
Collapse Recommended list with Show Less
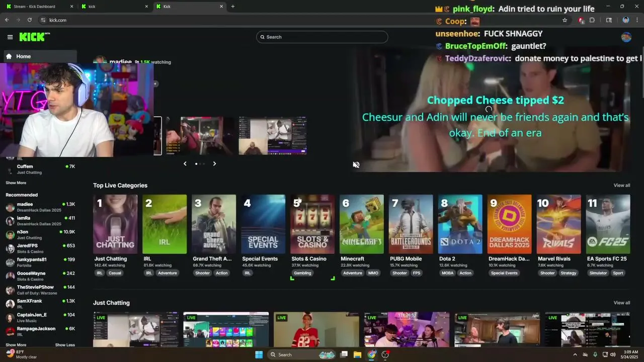[x=65, y=345]
